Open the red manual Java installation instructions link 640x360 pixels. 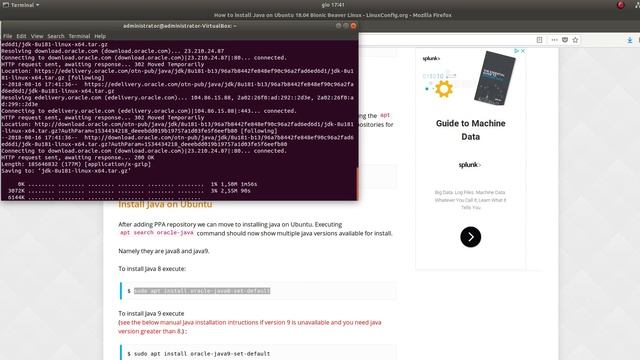tap(250, 327)
